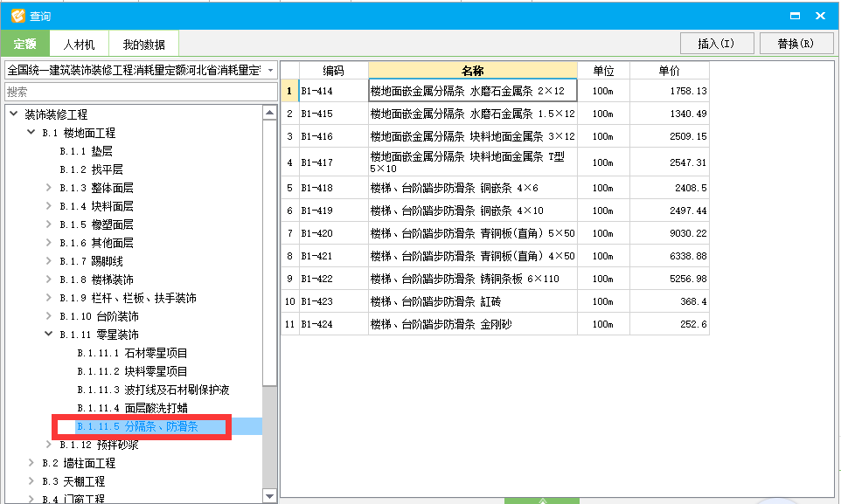Select row 楼梯、台阶踏步防滑条 铜嵌条 4×6
841x504 pixels.
click(x=473, y=188)
